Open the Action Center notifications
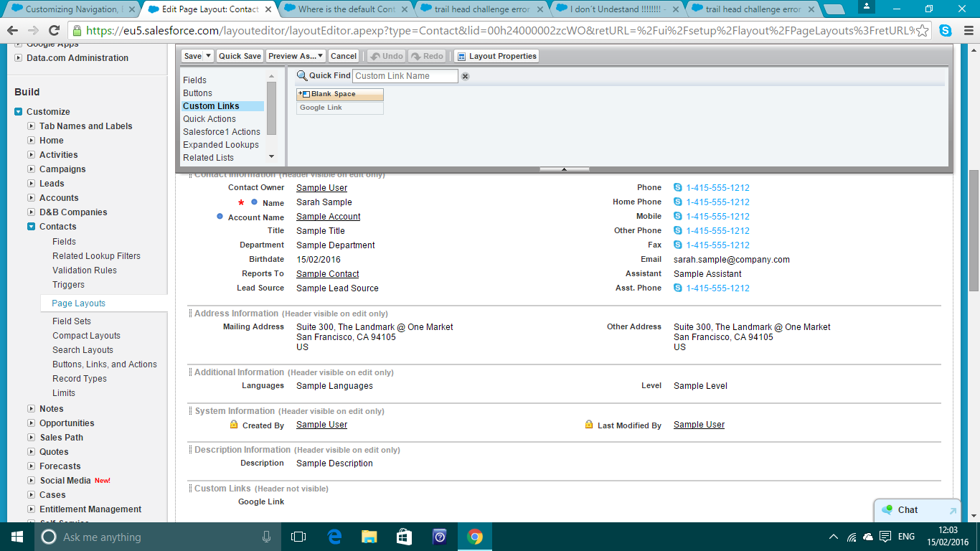Screen dimensions: 980x551 [x=885, y=537]
